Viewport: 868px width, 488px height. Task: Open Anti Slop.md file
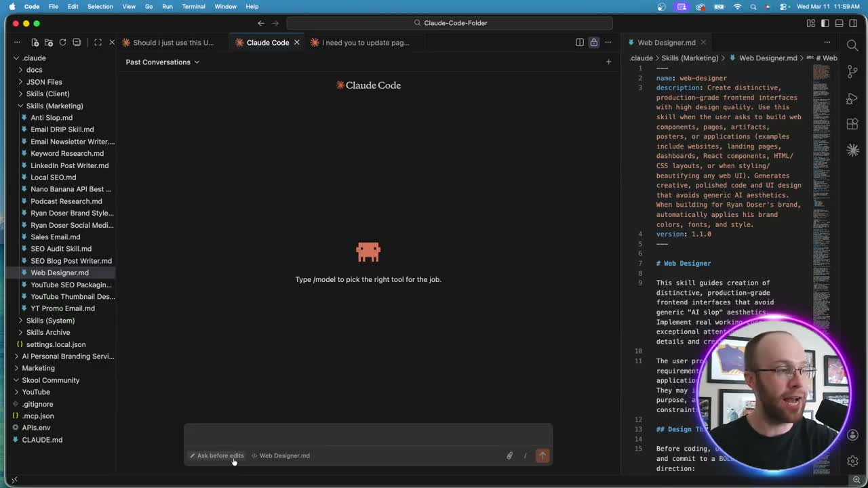coord(51,117)
